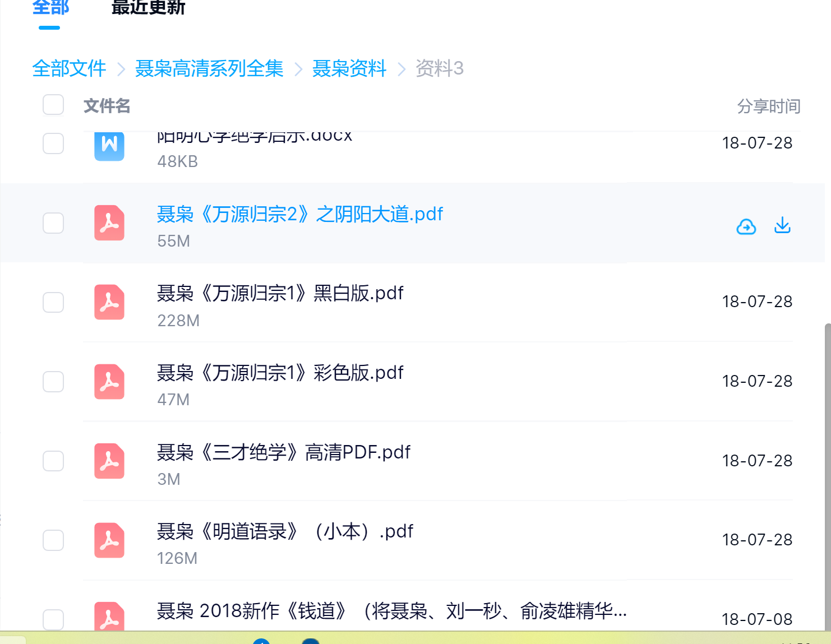Image resolution: width=831 pixels, height=644 pixels.
Task: Click the 资料3 breadcrumb label
Action: (440, 68)
